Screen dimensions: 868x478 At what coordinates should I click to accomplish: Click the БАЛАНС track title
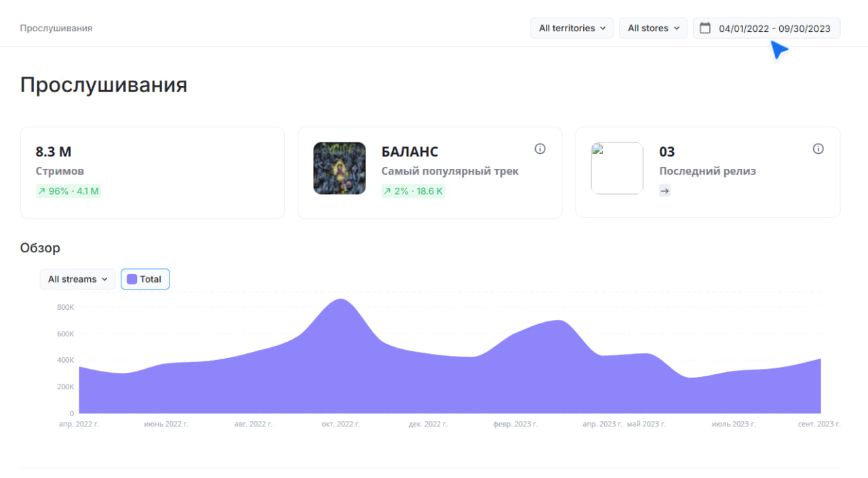pos(410,152)
